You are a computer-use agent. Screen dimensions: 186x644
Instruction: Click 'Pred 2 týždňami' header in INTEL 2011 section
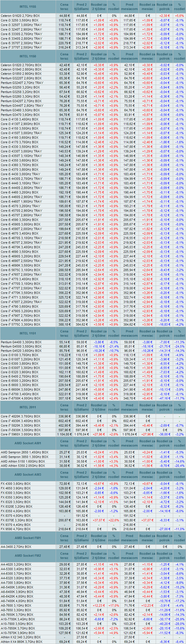coord(81,407)
